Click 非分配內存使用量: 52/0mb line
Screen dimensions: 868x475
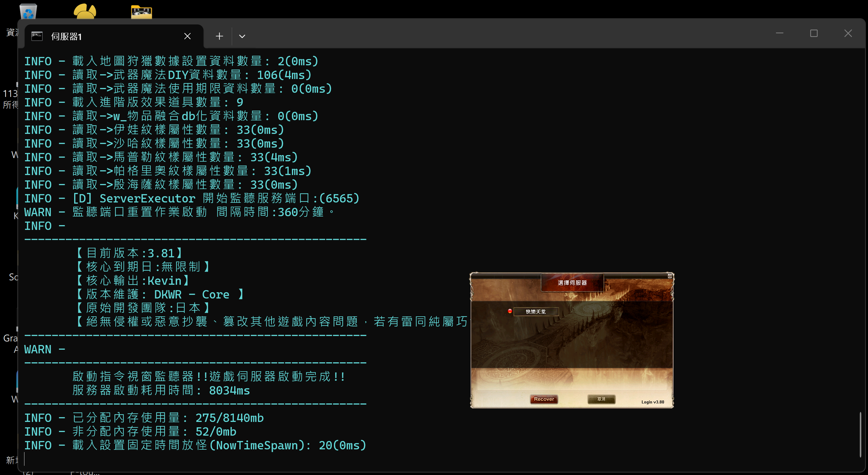point(130,431)
